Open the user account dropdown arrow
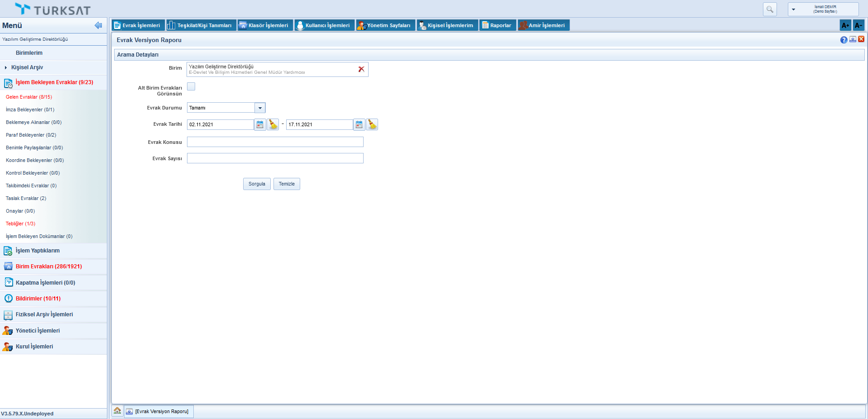The height and width of the screenshot is (419, 868). tap(793, 9)
